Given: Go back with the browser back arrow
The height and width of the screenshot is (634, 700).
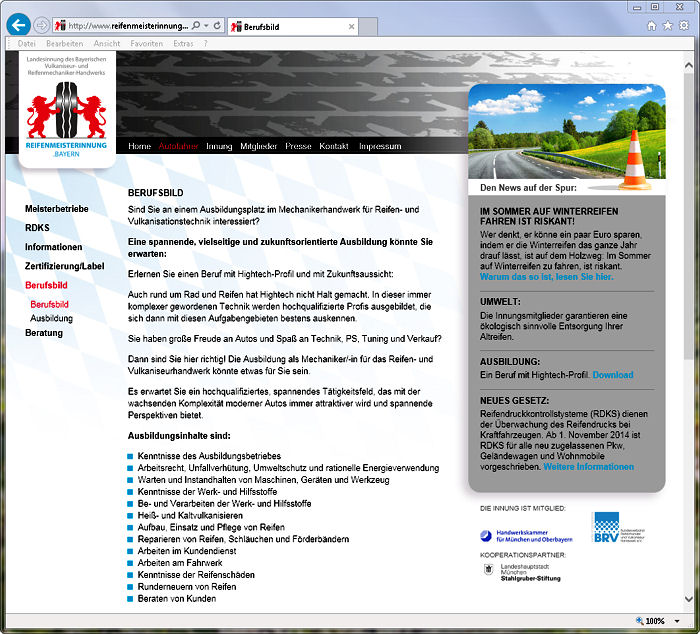Looking at the screenshot, I should coord(18,25).
